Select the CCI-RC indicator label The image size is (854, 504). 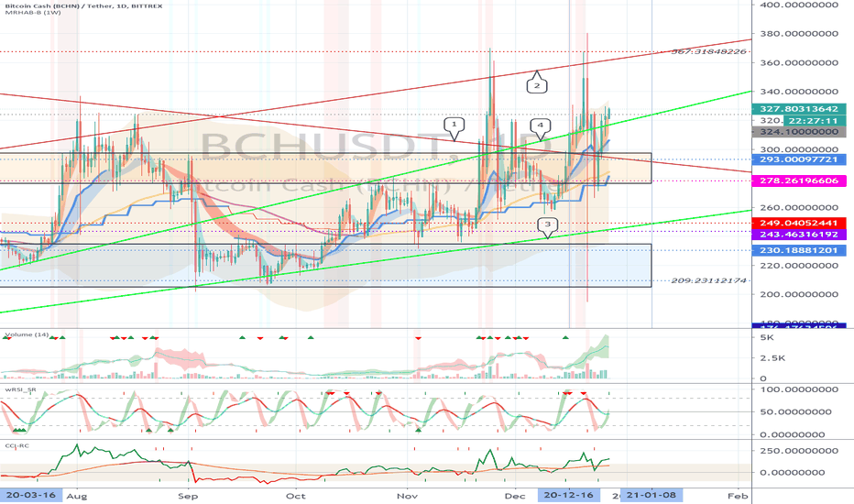tap(16, 445)
